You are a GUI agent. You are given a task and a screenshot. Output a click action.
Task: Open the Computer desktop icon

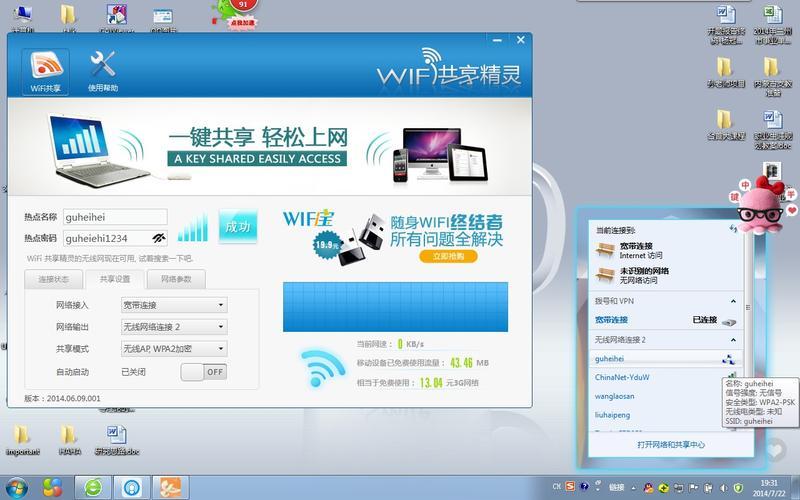(x=22, y=18)
